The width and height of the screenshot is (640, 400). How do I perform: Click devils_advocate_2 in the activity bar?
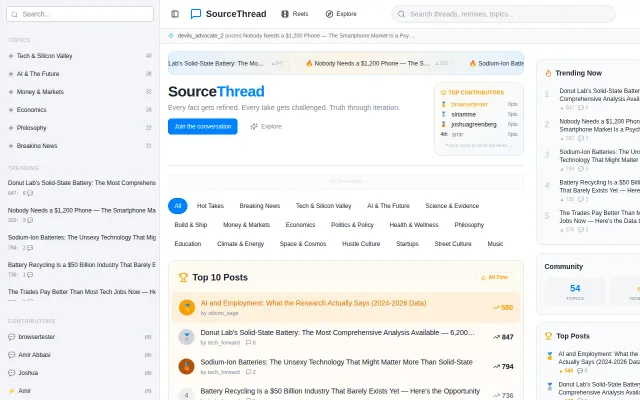pos(200,36)
